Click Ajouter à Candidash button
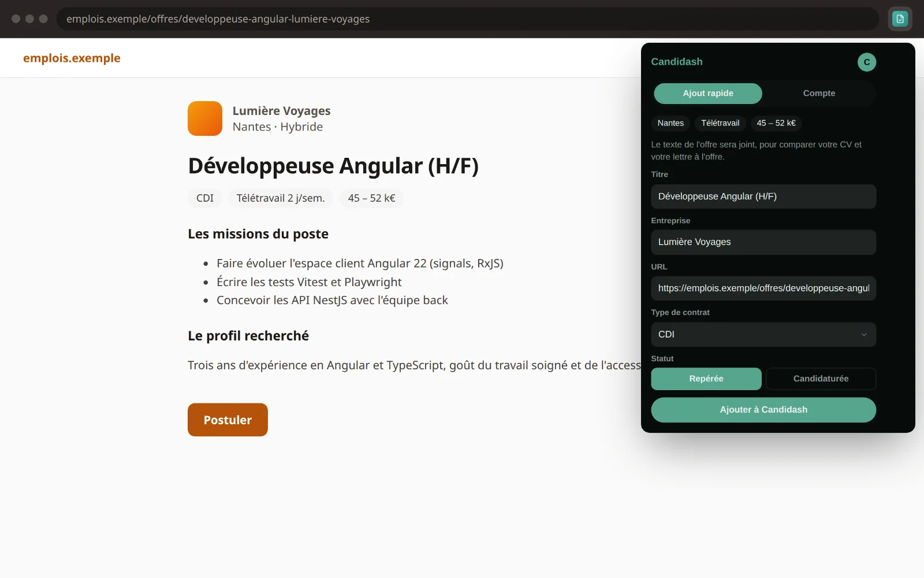924x578 pixels. pyautogui.click(x=763, y=409)
